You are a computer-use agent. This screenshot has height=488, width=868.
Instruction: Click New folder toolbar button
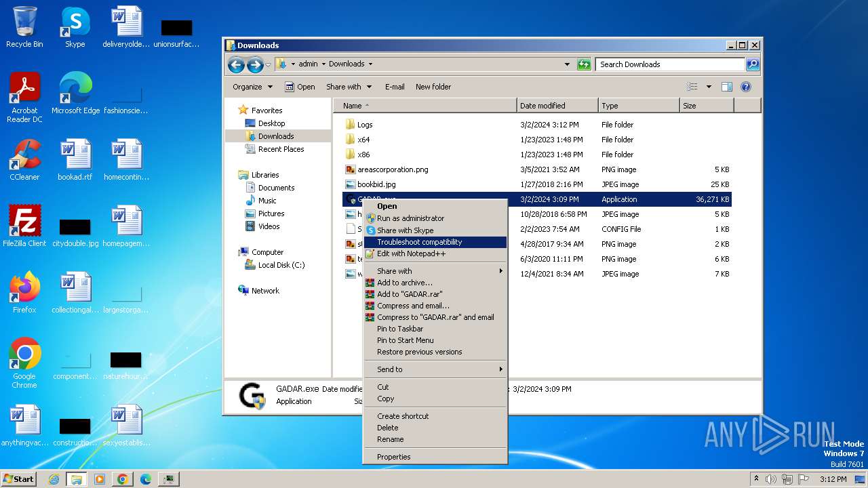coord(433,87)
